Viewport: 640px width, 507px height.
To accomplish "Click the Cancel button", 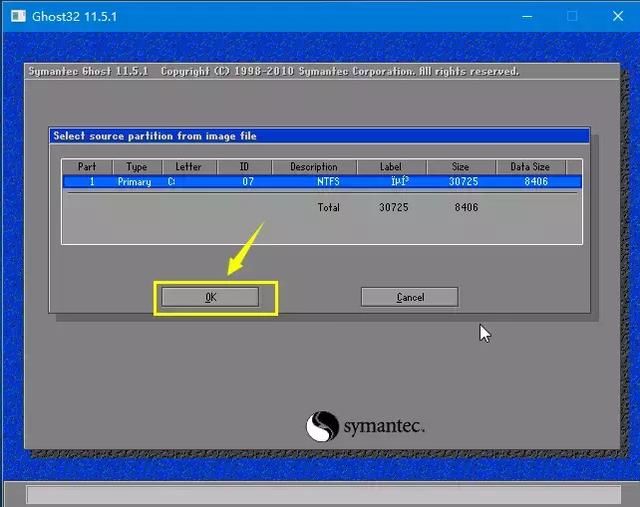I will click(409, 297).
